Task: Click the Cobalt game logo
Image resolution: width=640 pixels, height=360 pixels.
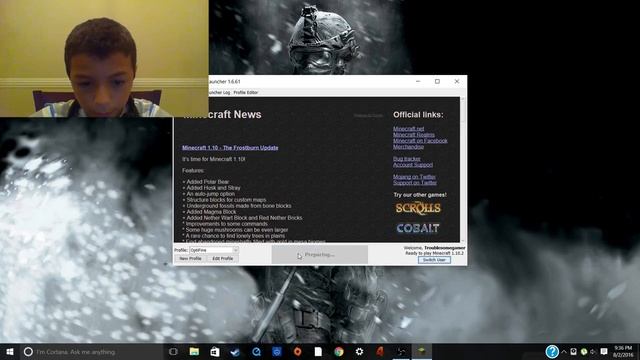Action: [418, 228]
